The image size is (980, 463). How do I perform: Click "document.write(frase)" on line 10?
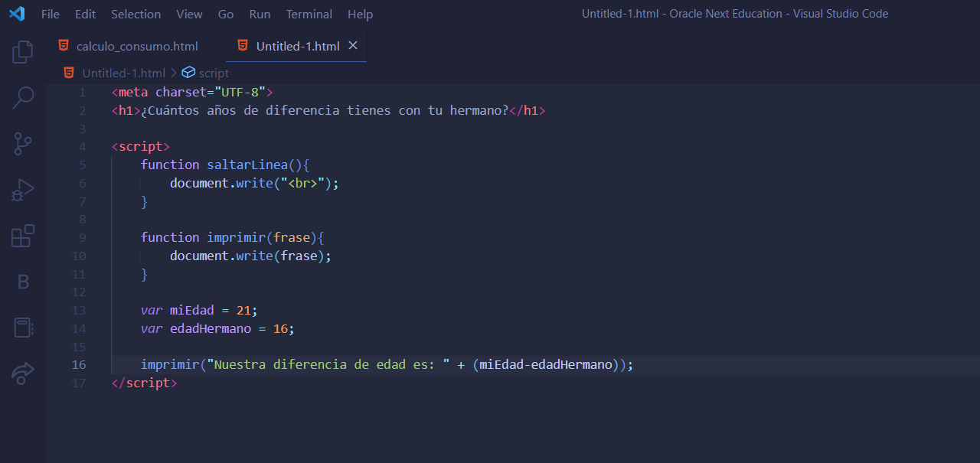click(x=247, y=256)
